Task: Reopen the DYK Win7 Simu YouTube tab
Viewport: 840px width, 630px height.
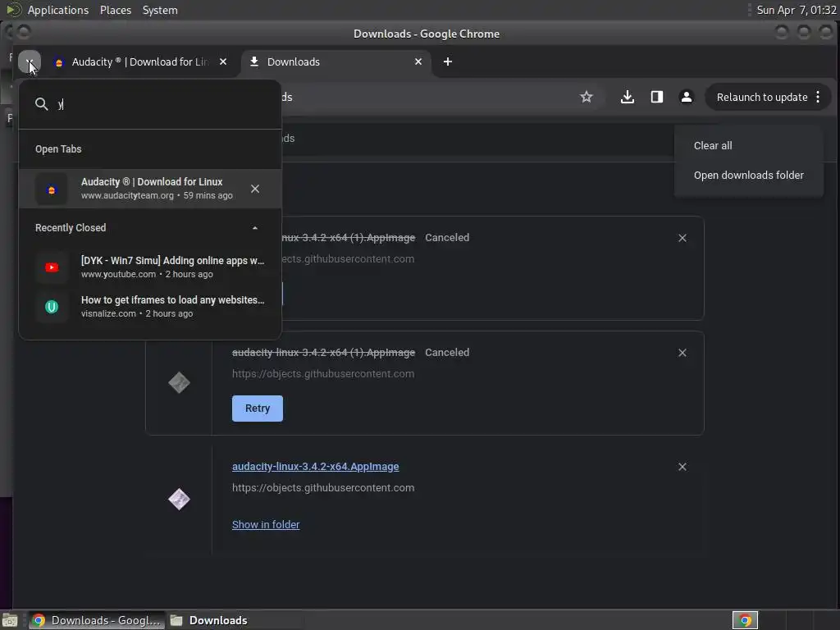Action: point(150,267)
